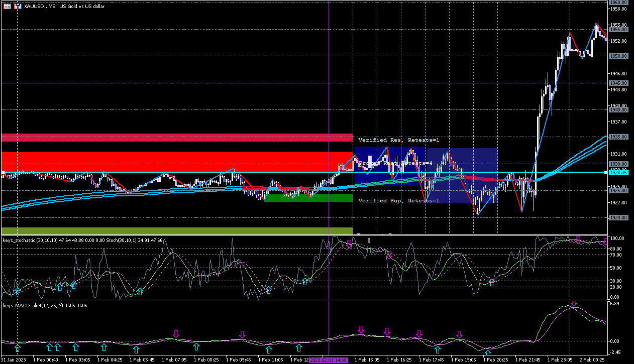This screenshot has width=635, height=364.
Task: Select the olive zone rectangle at chart bottom
Action: pyautogui.click(x=177, y=230)
